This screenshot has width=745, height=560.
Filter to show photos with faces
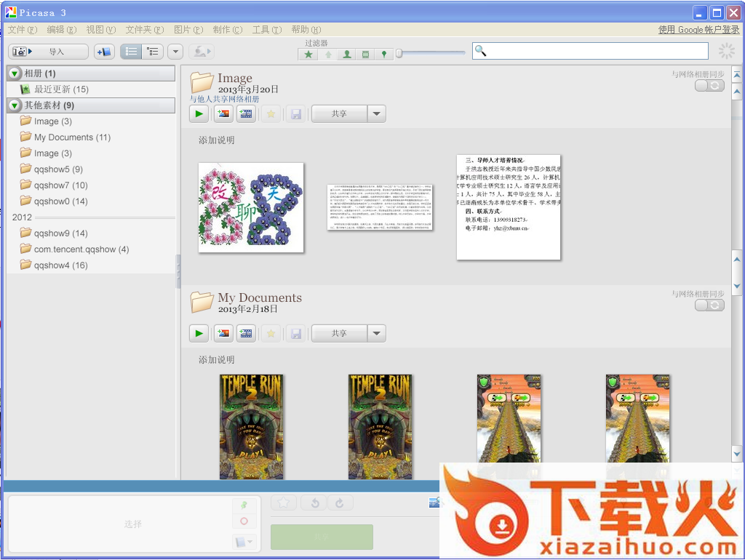[x=347, y=55]
